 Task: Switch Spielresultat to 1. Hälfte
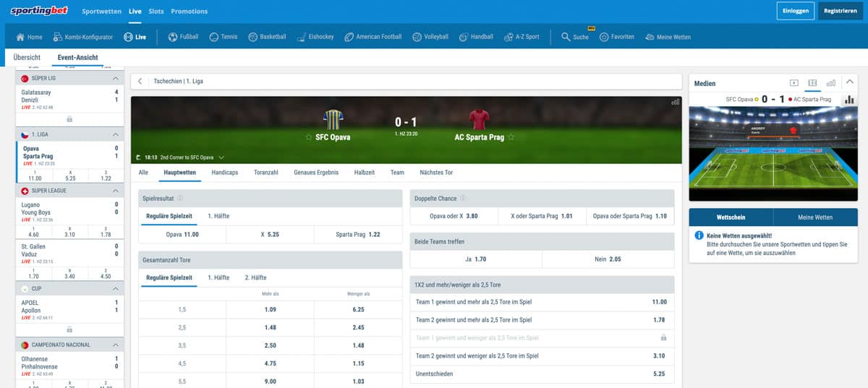click(x=220, y=216)
